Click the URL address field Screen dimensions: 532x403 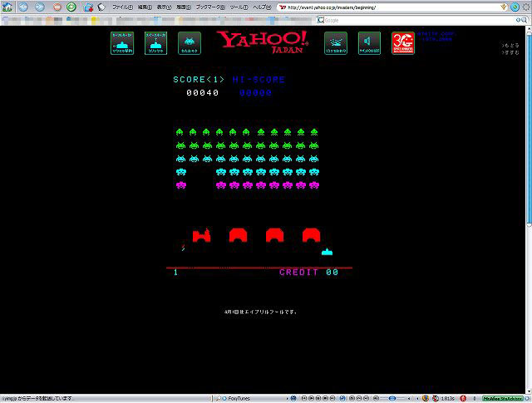(392, 7)
